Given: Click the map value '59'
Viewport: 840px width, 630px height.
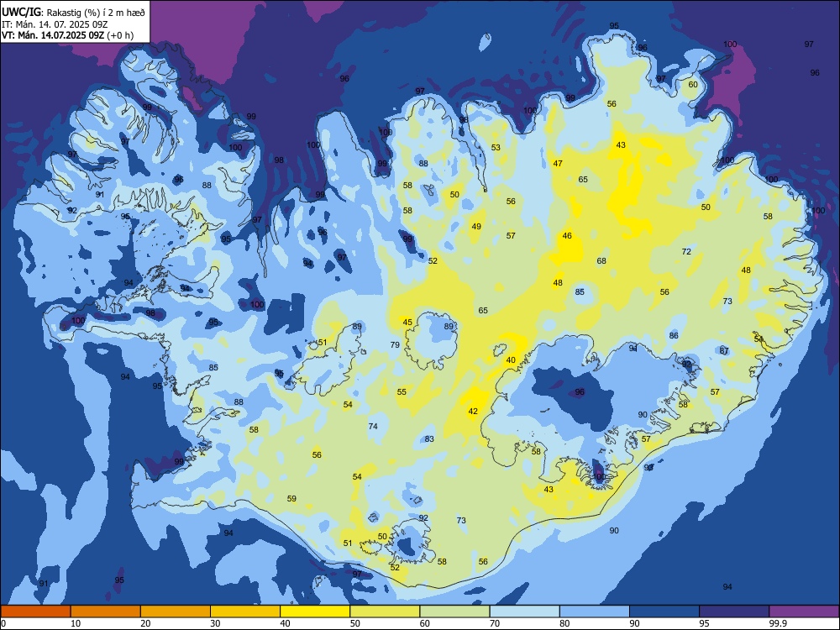Looking at the screenshot, I should coord(291,499).
